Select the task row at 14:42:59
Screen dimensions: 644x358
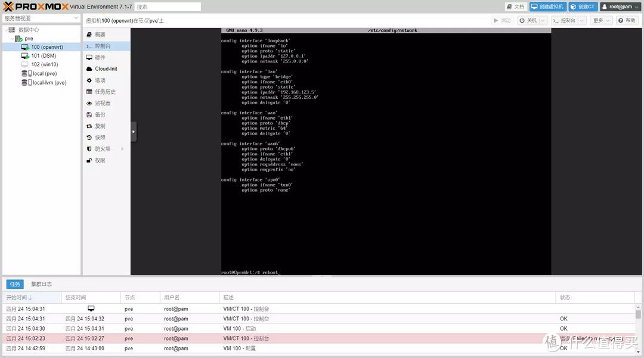pyautogui.click(x=318, y=348)
